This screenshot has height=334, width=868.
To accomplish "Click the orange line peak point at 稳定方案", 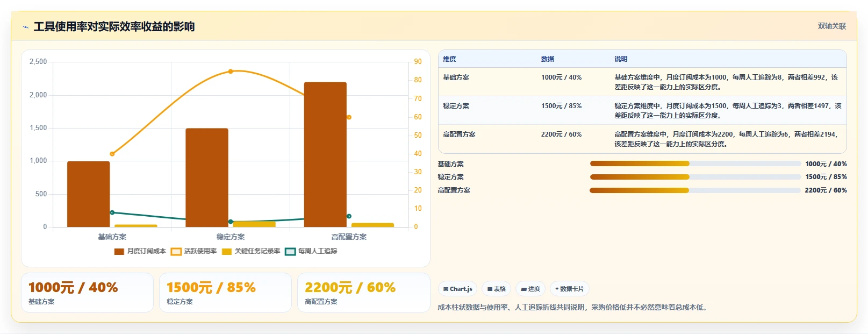I will pos(231,71).
